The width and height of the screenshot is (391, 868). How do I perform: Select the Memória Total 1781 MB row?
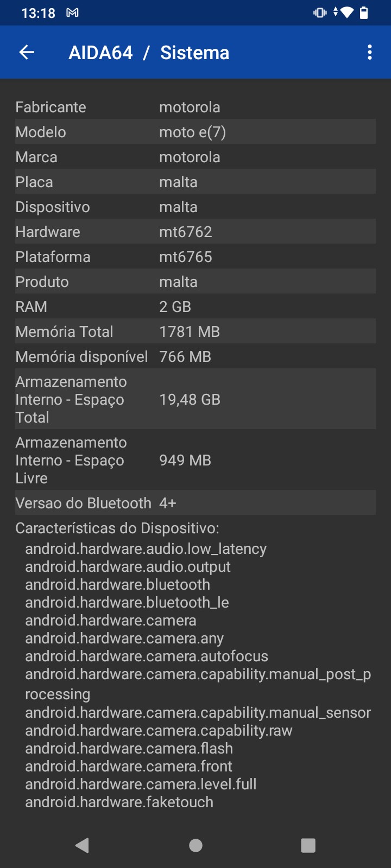(195, 331)
